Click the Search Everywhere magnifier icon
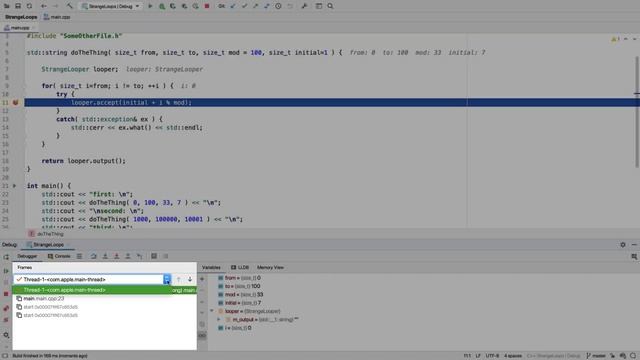 point(330,6)
